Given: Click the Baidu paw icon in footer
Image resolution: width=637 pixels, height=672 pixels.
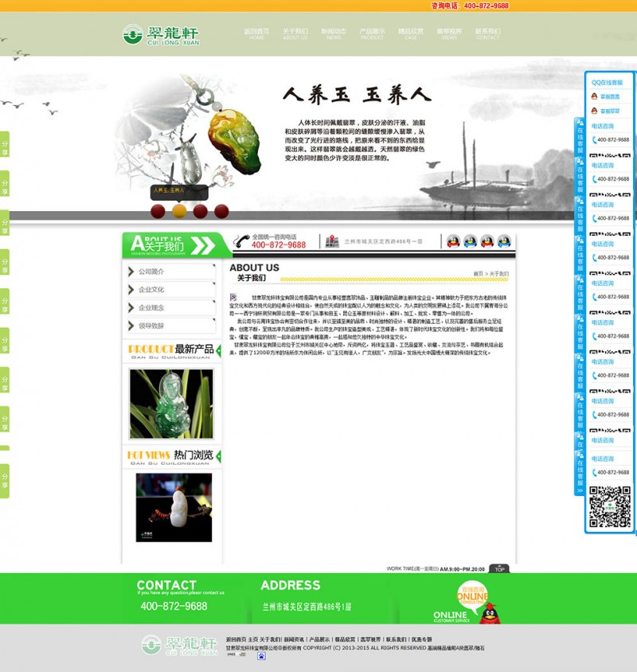Looking at the screenshot, I should click(261, 656).
